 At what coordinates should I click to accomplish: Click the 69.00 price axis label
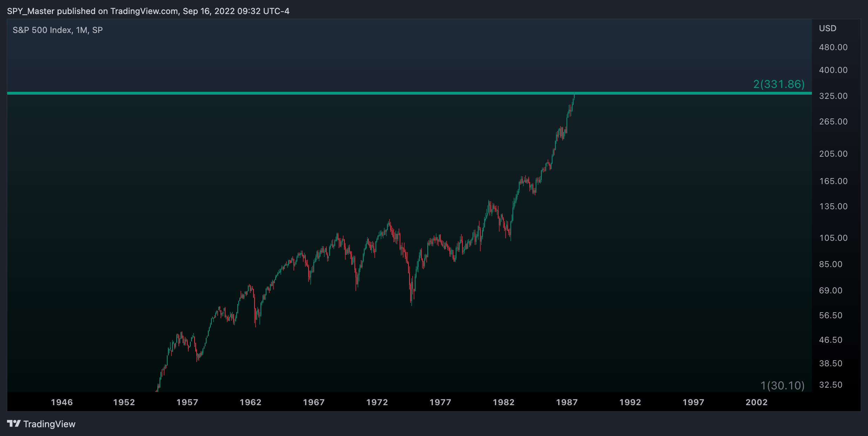(x=830, y=291)
